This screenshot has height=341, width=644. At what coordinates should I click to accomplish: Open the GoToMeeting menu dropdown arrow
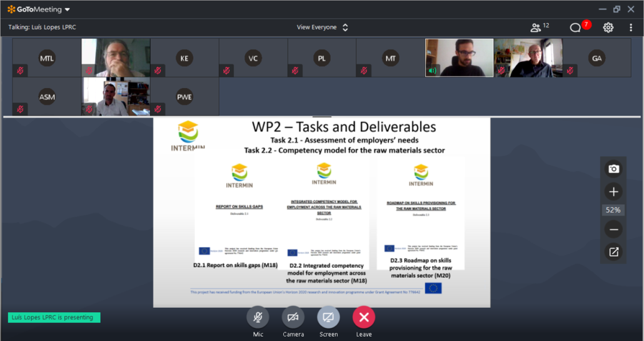pyautogui.click(x=68, y=9)
